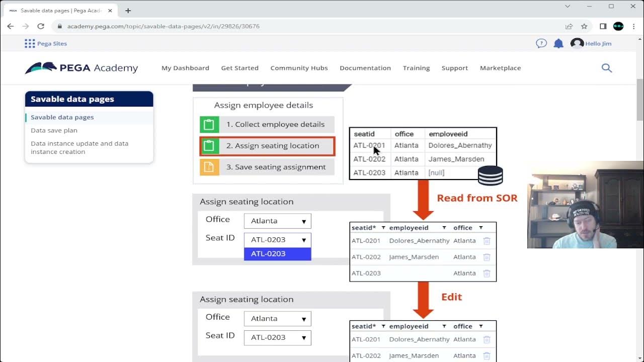
Task: Click the James_Marsden cell in top table
Action: tap(456, 159)
